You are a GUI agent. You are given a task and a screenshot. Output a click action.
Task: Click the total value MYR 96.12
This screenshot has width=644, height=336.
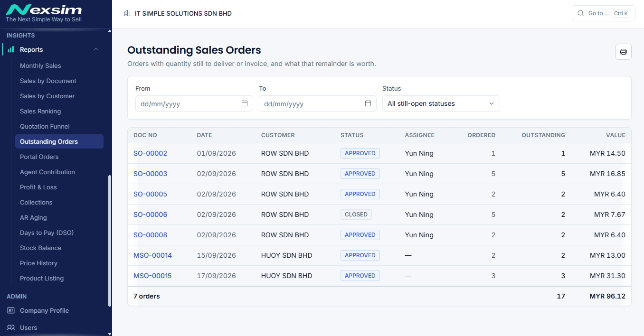(607, 296)
